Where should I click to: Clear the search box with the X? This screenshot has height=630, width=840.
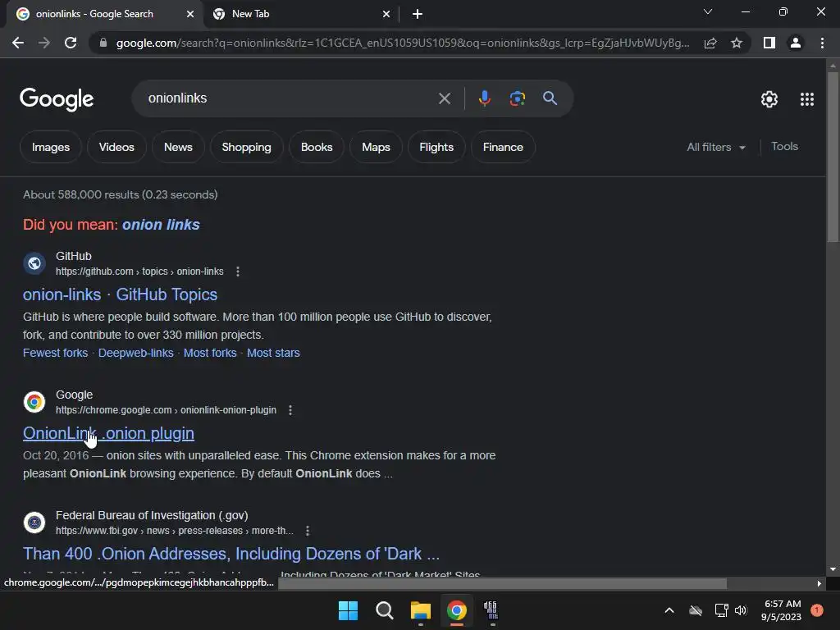[444, 98]
